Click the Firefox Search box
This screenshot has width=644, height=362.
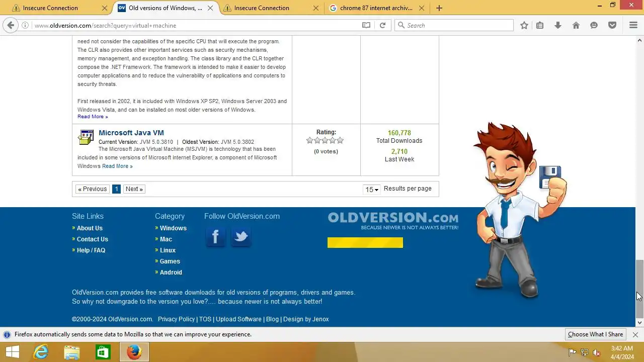[x=454, y=25]
